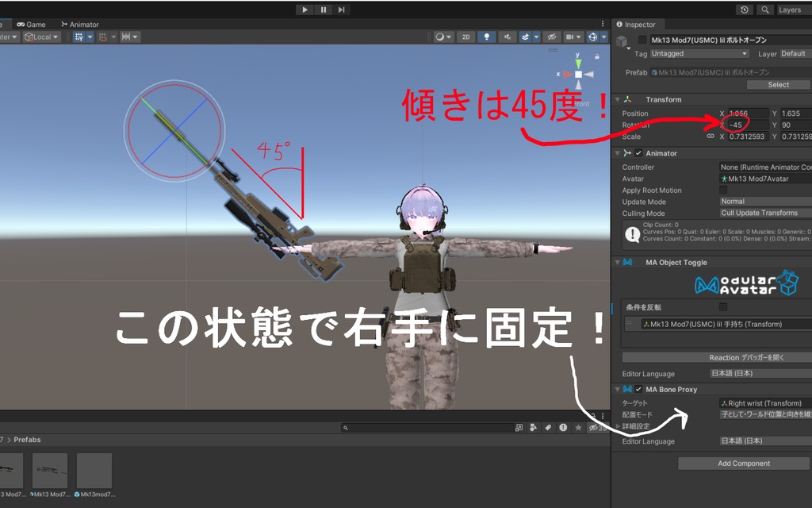
Task: Click the Add Component button
Action: click(744, 464)
